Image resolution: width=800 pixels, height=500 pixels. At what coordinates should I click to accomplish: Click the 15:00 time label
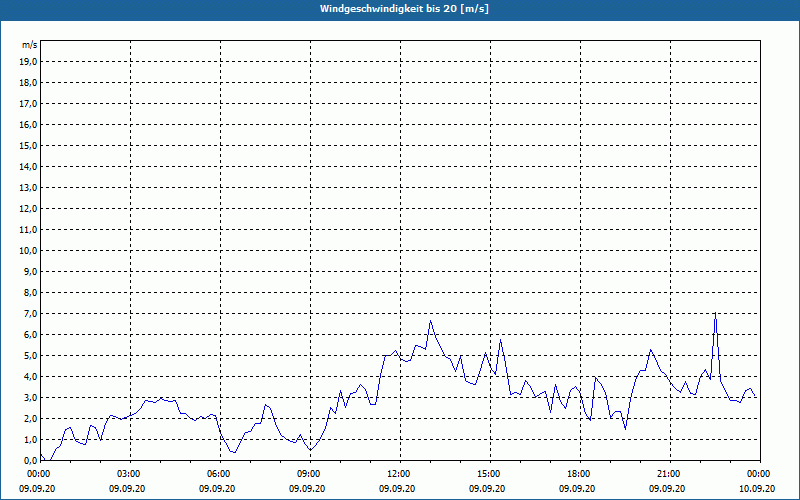click(490, 474)
